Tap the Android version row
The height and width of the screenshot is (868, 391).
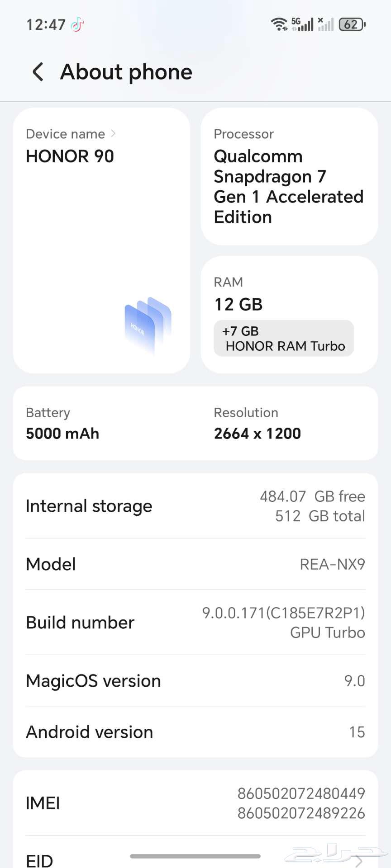point(195,731)
